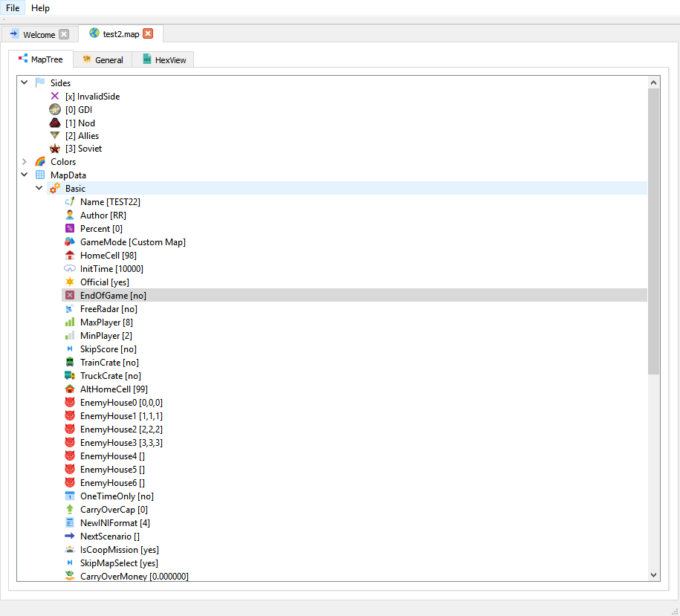Click the Basic gear icon
The height and width of the screenshot is (616, 680).
click(x=54, y=188)
